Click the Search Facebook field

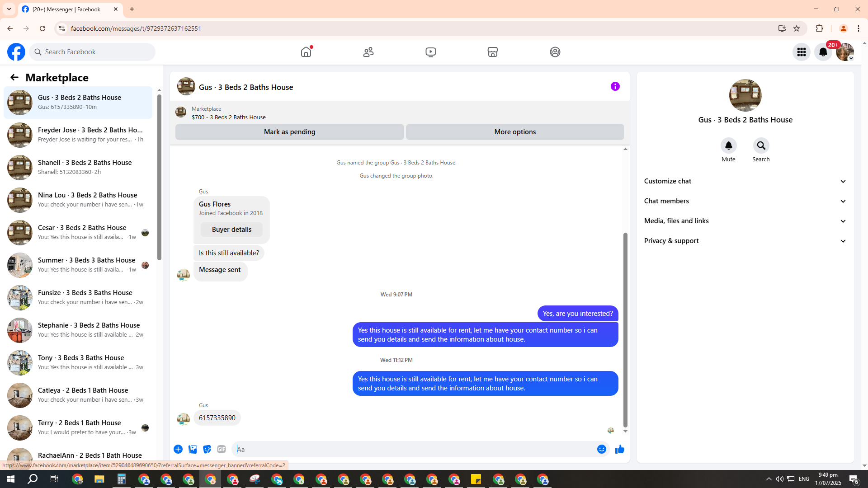[92, 52]
